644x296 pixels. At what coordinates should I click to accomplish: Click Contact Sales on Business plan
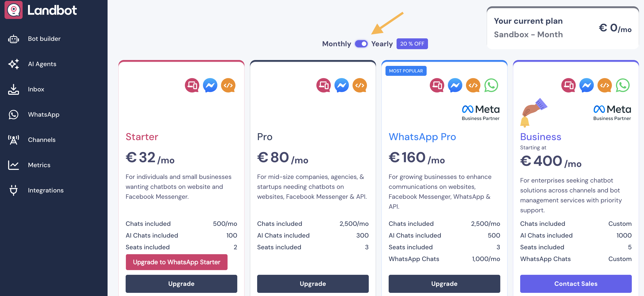576,284
